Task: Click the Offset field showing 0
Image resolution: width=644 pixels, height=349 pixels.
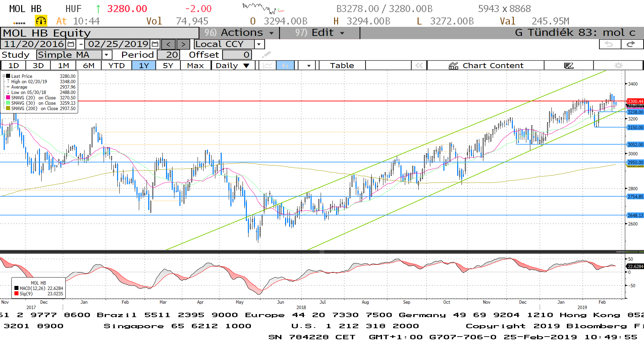Action: tap(237, 55)
